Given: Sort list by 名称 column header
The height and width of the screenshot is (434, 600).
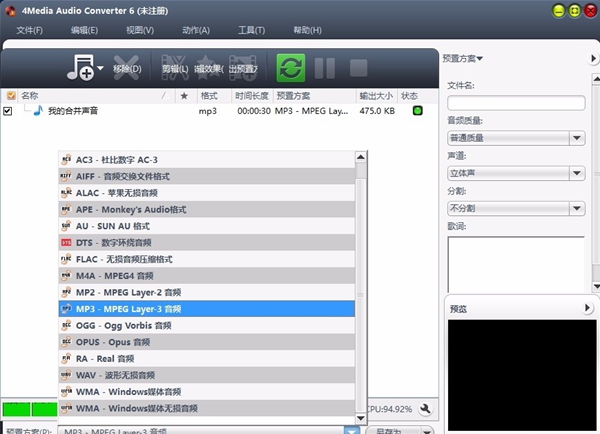Looking at the screenshot, I should point(95,96).
